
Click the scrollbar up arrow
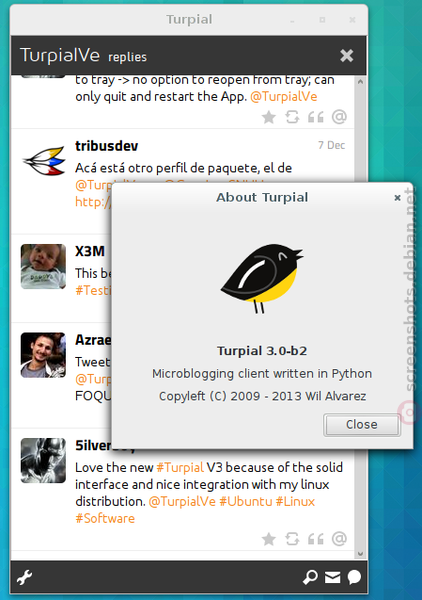click(360, 82)
